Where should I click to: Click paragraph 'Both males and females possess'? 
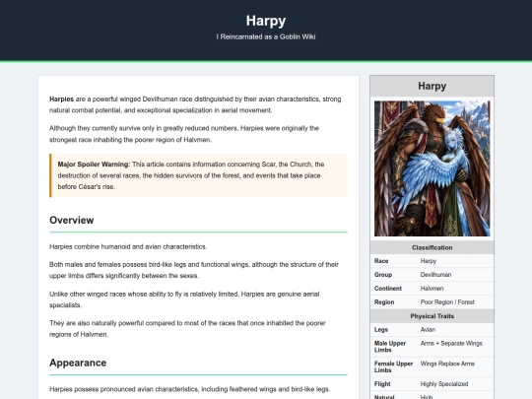[194, 270]
